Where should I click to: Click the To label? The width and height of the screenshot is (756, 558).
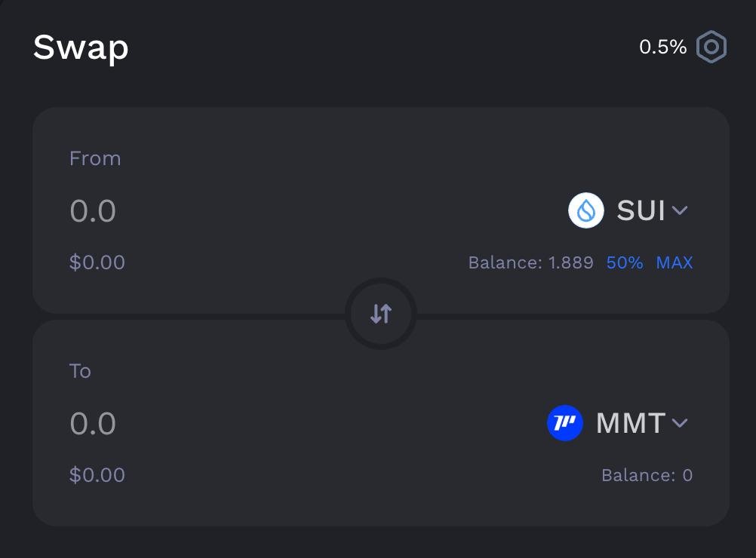80,371
